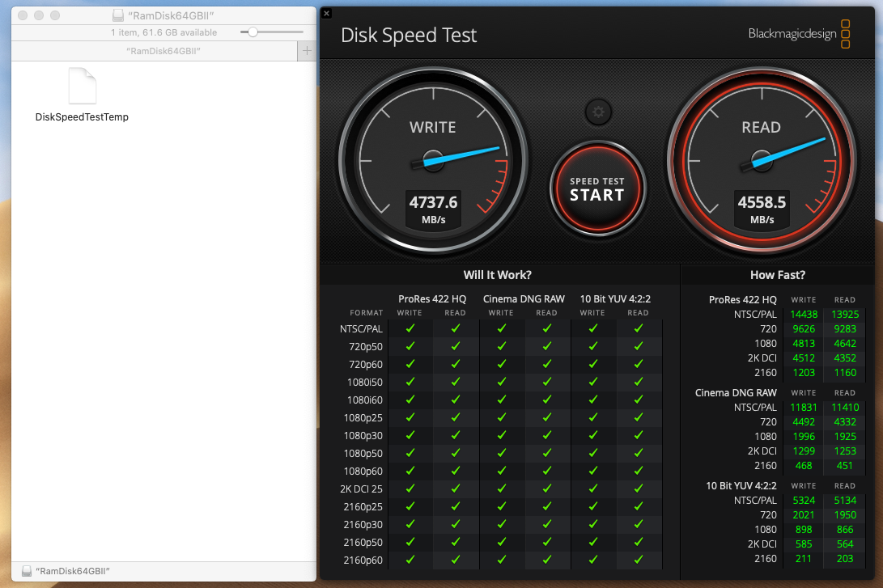Click the "How Fast?" heading
The width and height of the screenshot is (883, 588).
coord(777,275)
